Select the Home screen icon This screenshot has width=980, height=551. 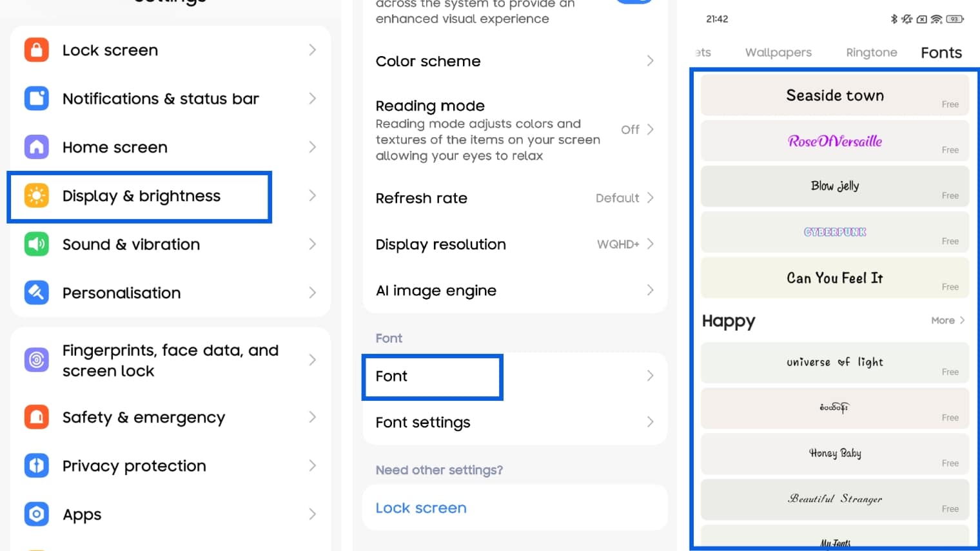37,147
